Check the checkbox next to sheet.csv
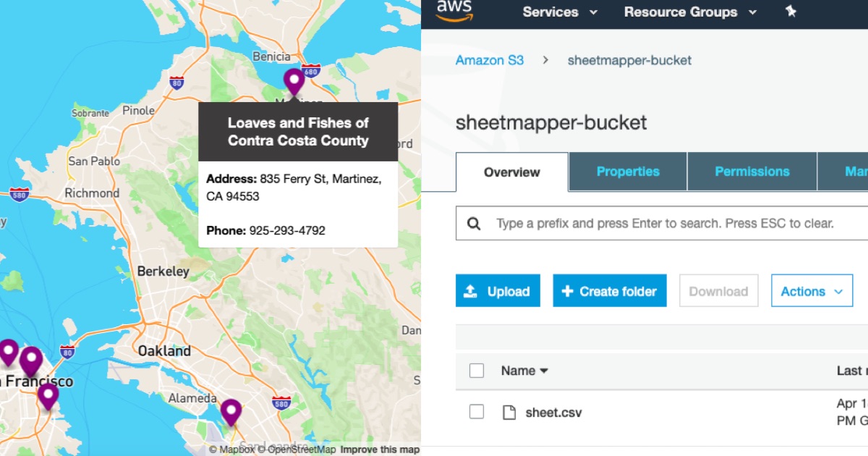 click(x=476, y=411)
